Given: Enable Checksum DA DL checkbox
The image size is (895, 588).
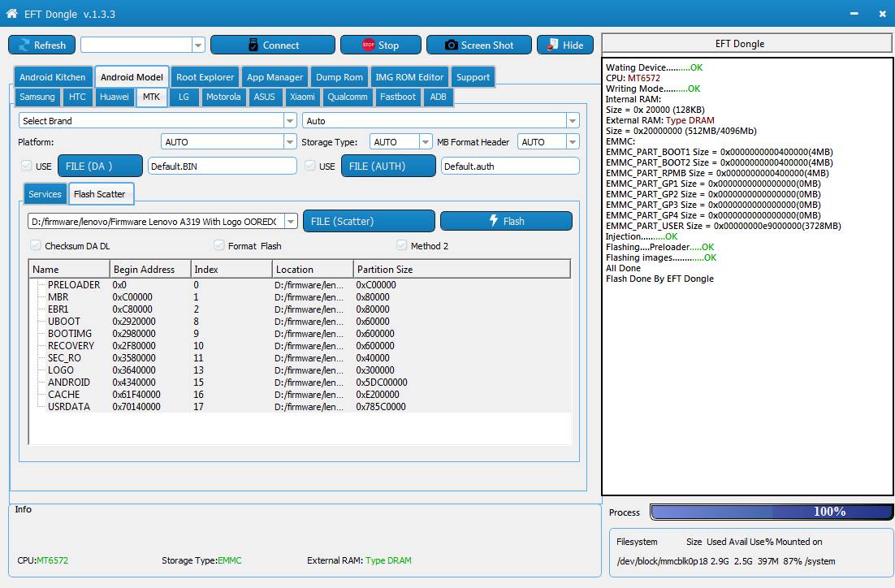Looking at the screenshot, I should coord(36,245).
